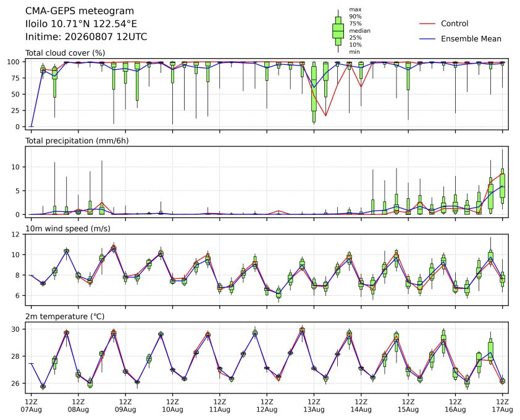Image resolution: width=520 pixels, height=420 pixels.
Task: Click the 'Ensemble Mean' legend label
Action: (x=471, y=39)
